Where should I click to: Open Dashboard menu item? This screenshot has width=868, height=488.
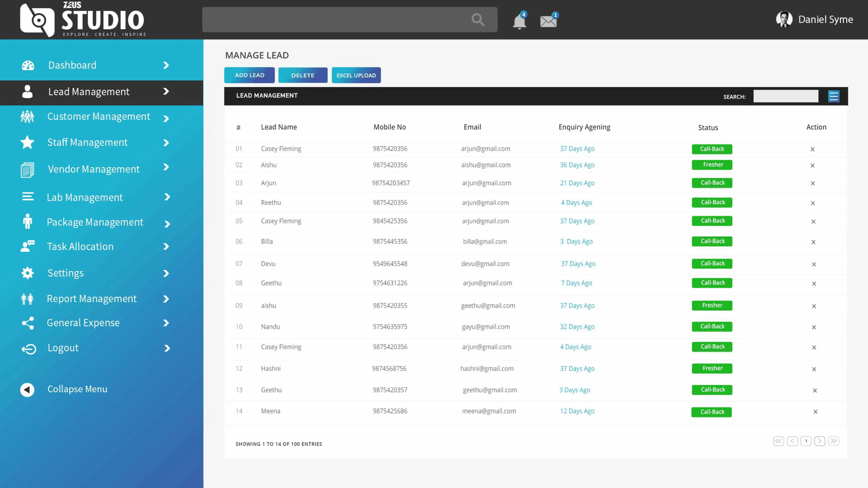pyautogui.click(x=72, y=65)
